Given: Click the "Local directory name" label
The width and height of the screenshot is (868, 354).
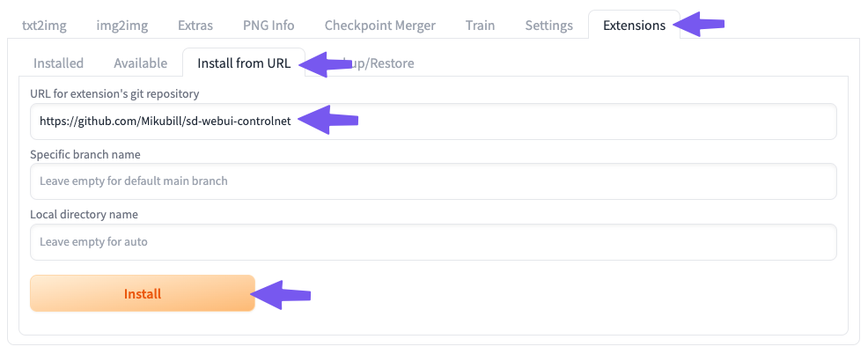Looking at the screenshot, I should [84, 214].
